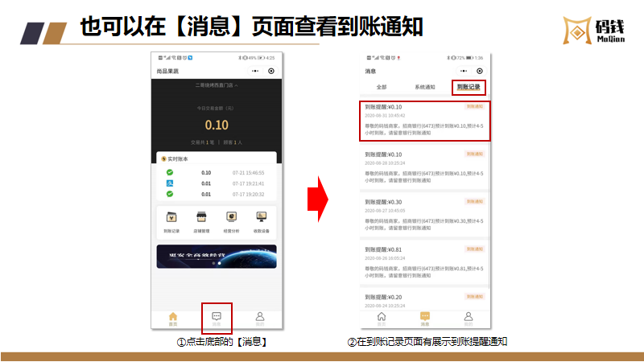The width and height of the screenshot is (644, 362).
Task: Tap 消息 icon in left phone's bottom bar
Action: tap(216, 318)
